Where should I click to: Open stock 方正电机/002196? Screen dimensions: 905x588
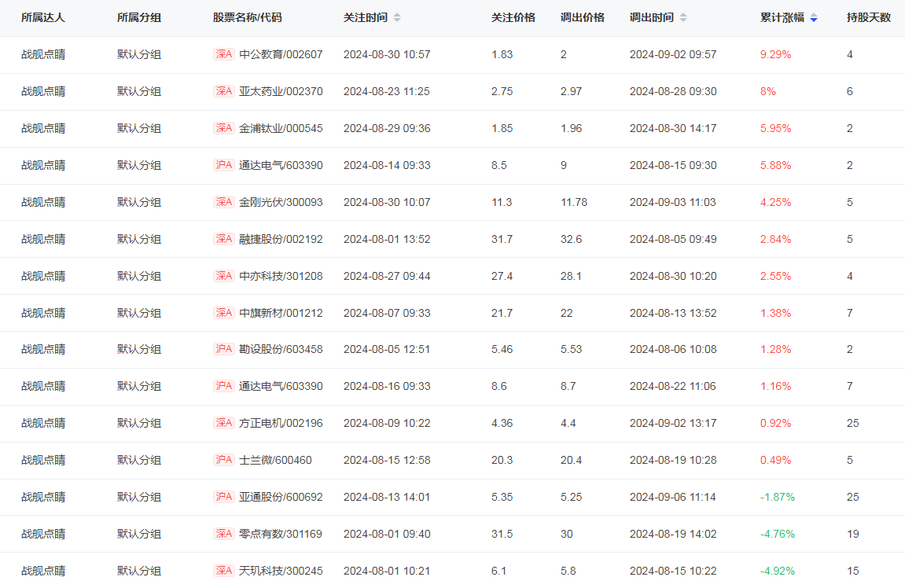click(281, 423)
